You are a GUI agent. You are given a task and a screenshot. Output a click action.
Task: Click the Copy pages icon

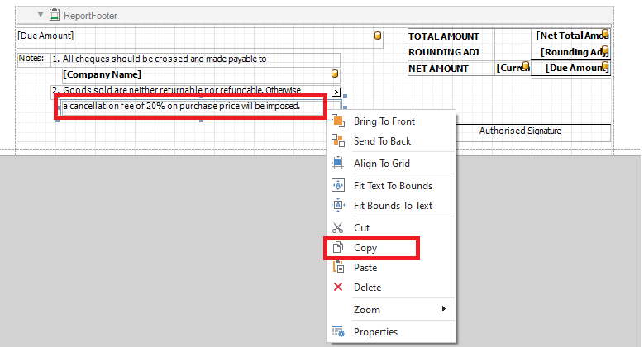pyautogui.click(x=338, y=247)
